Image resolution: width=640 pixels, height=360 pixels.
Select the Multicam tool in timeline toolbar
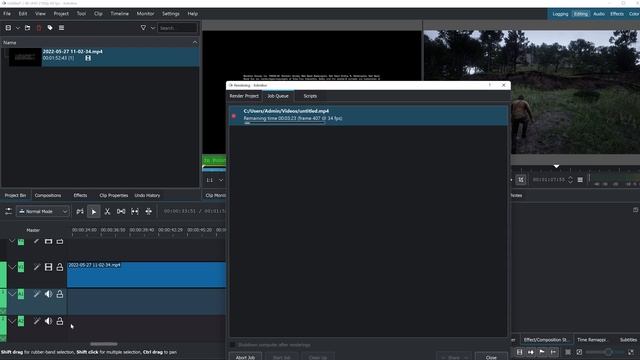click(x=149, y=211)
